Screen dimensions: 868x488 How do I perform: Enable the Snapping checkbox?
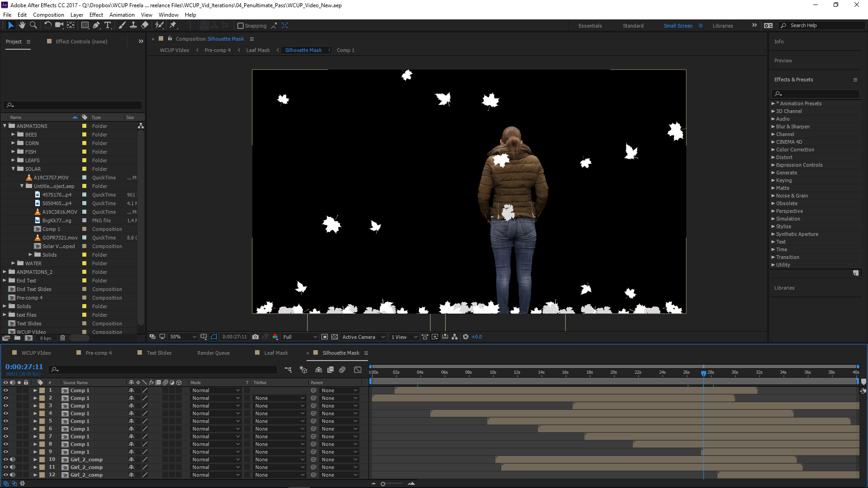coord(241,26)
